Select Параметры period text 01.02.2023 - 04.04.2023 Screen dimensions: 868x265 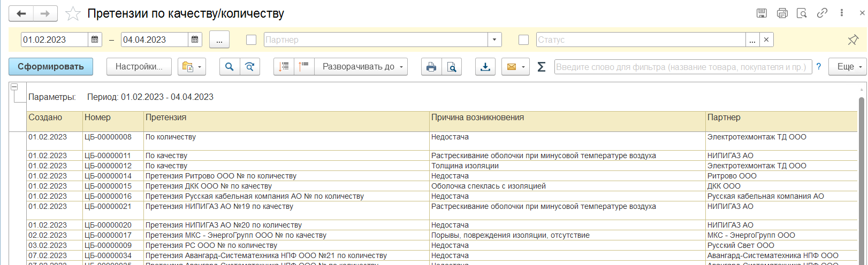coord(167,97)
